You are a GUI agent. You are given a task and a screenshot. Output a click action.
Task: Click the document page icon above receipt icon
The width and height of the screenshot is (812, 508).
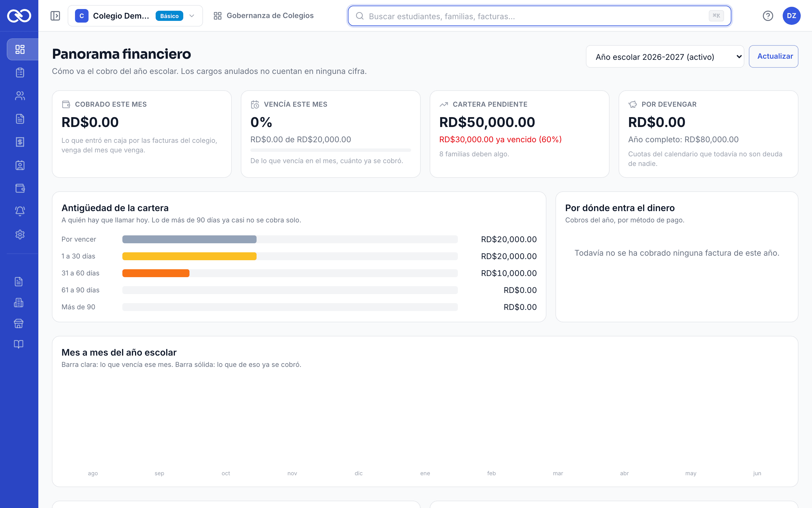(x=20, y=119)
